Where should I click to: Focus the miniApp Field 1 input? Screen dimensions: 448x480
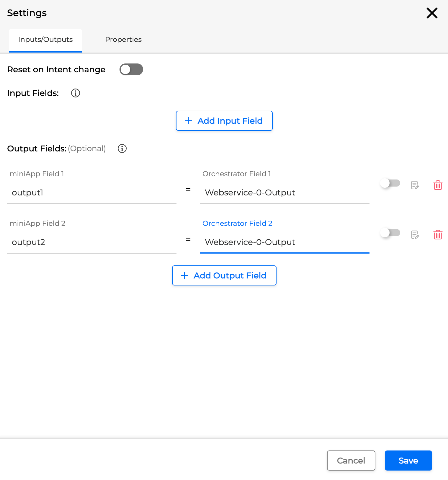click(91, 192)
